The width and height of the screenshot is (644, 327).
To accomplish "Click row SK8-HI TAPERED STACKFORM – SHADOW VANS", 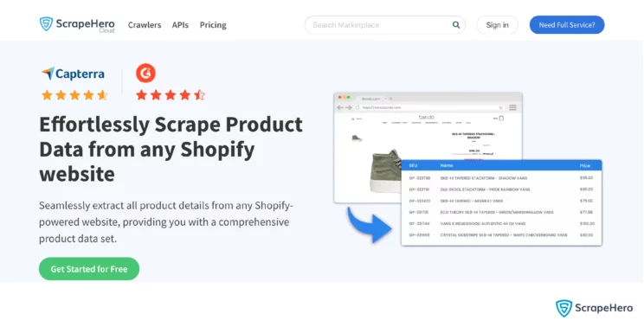I will coord(501,178).
